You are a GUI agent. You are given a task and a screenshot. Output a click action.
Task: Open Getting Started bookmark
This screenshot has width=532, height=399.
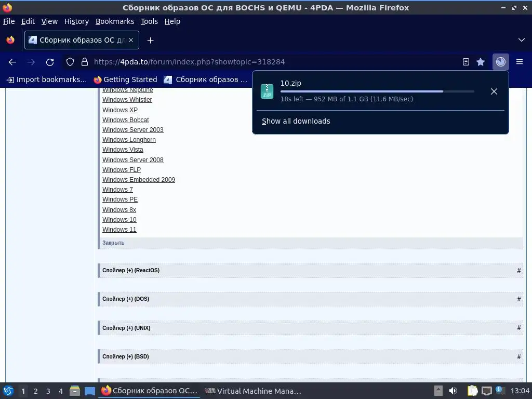tap(126, 79)
